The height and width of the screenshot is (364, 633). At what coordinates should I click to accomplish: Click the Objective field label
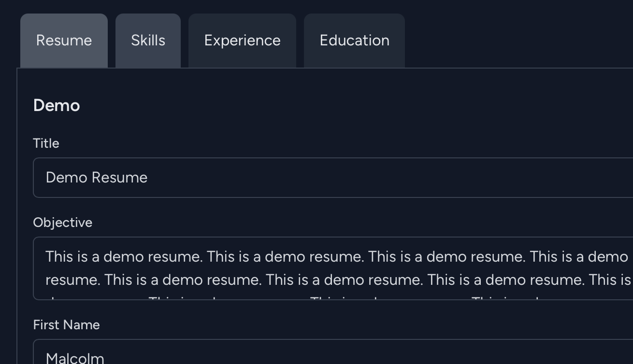click(x=62, y=223)
